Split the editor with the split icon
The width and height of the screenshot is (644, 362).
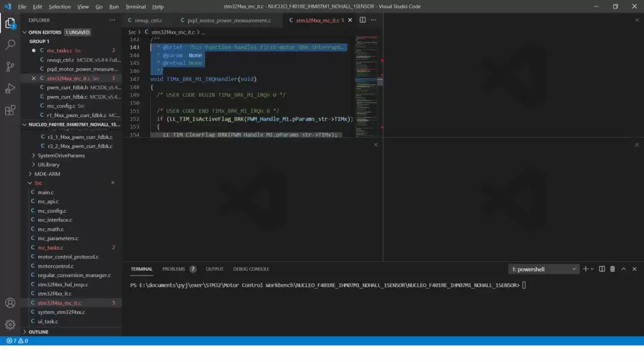tap(363, 20)
